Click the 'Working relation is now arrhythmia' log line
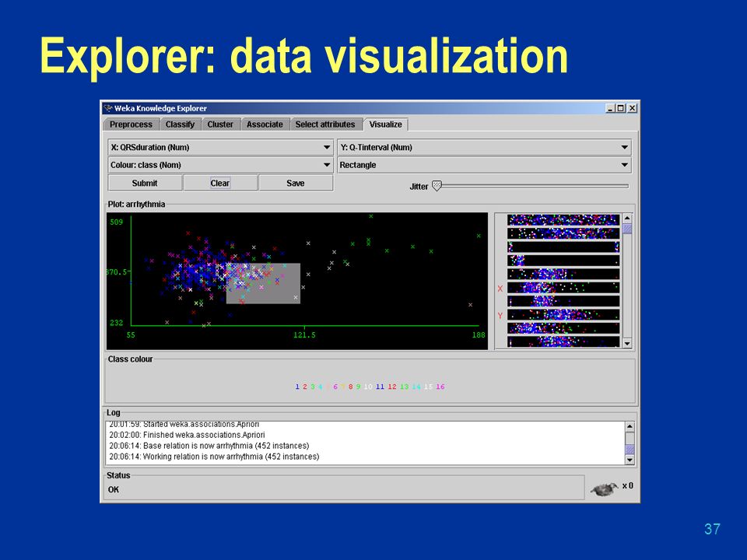This screenshot has width=747, height=560. pyautogui.click(x=215, y=457)
